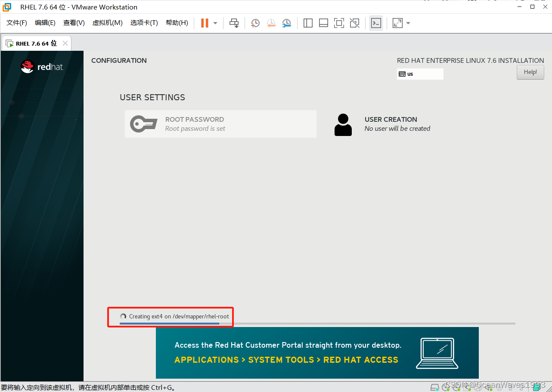The width and height of the screenshot is (552, 392).
Task: Click the VMware Workstation title bar icon
Action: click(7, 7)
